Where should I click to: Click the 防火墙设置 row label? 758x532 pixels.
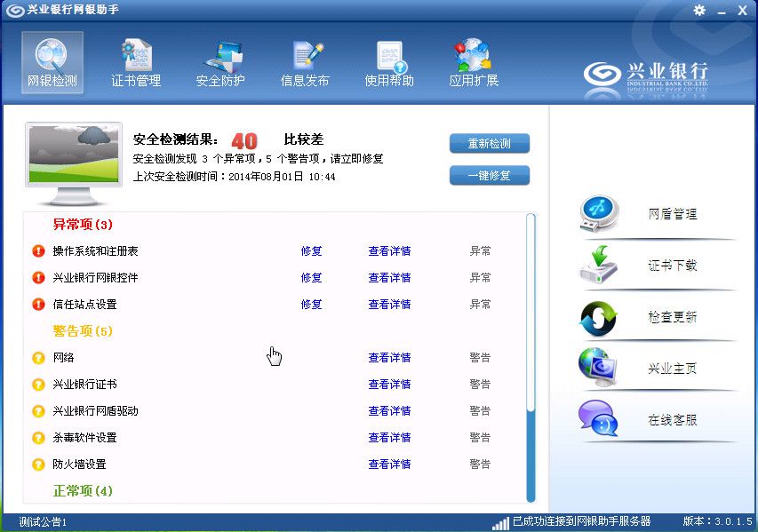coord(79,464)
